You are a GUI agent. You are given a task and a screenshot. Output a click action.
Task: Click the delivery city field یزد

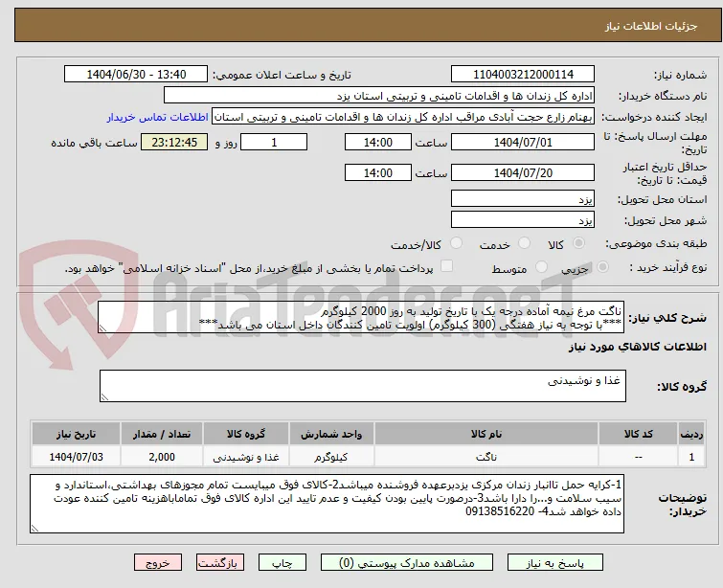click(523, 220)
